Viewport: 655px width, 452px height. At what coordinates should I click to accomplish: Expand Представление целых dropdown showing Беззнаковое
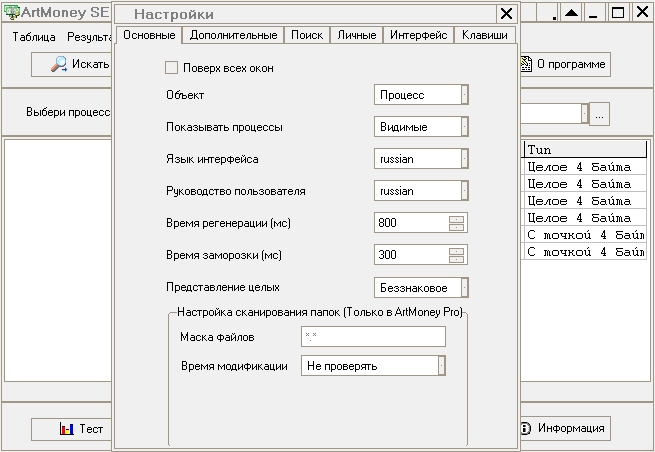[x=421, y=287]
